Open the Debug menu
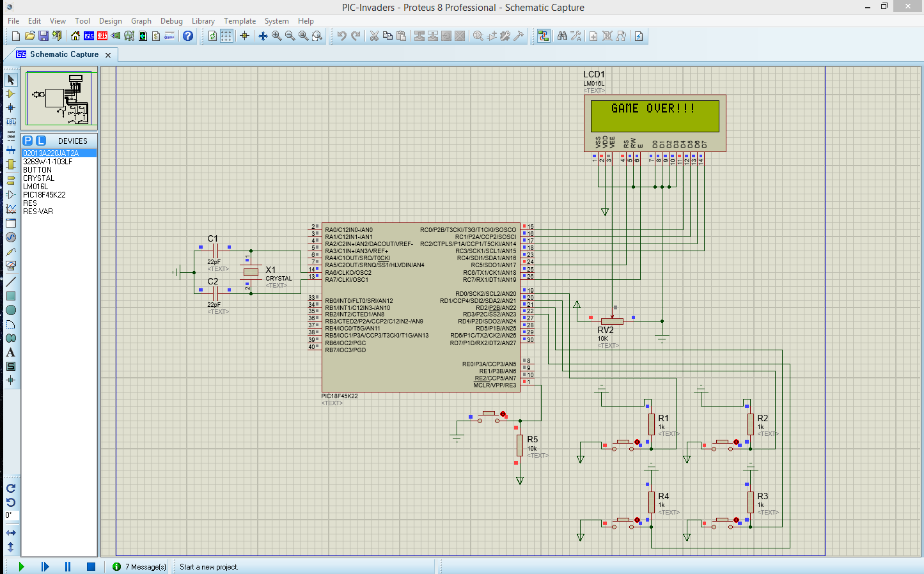 pyautogui.click(x=171, y=21)
